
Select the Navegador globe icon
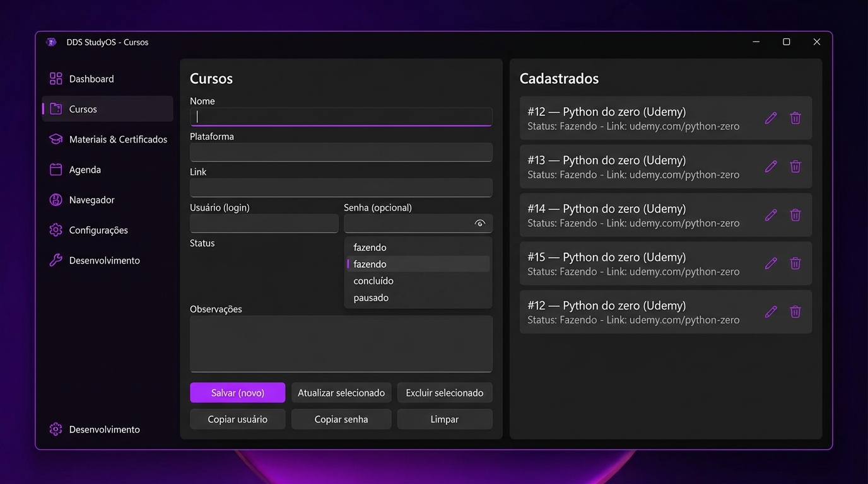pos(56,200)
